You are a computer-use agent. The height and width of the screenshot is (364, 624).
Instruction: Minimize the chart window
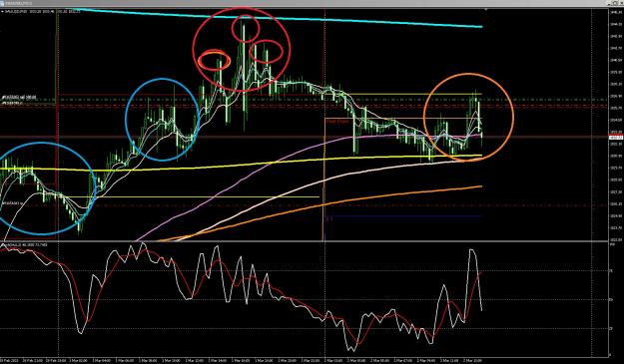609,3
